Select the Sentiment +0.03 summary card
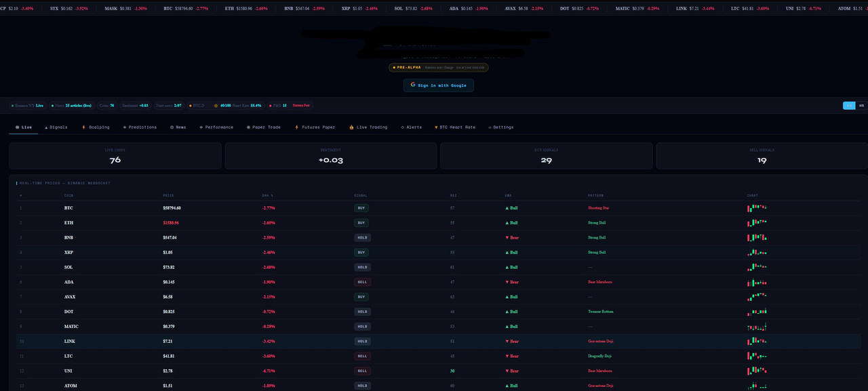The height and width of the screenshot is (391, 868). coord(331,156)
